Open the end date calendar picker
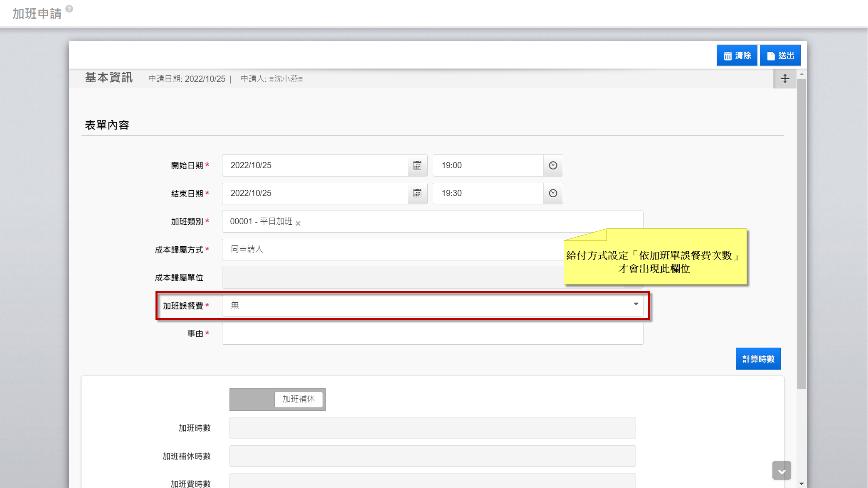The height and width of the screenshot is (488, 868). point(417,194)
